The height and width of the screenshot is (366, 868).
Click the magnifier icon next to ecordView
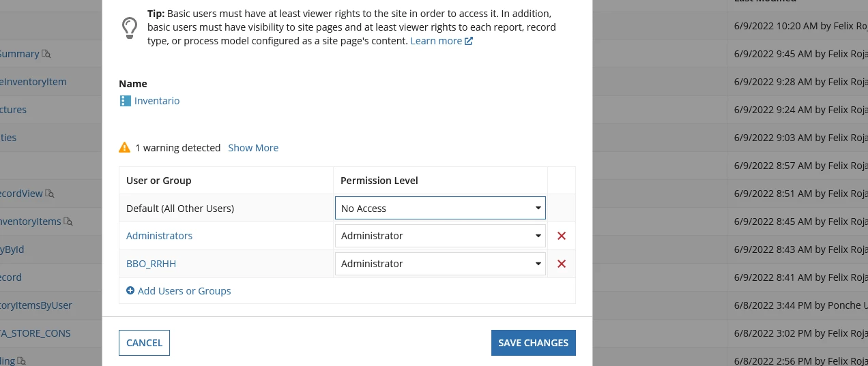50,194
